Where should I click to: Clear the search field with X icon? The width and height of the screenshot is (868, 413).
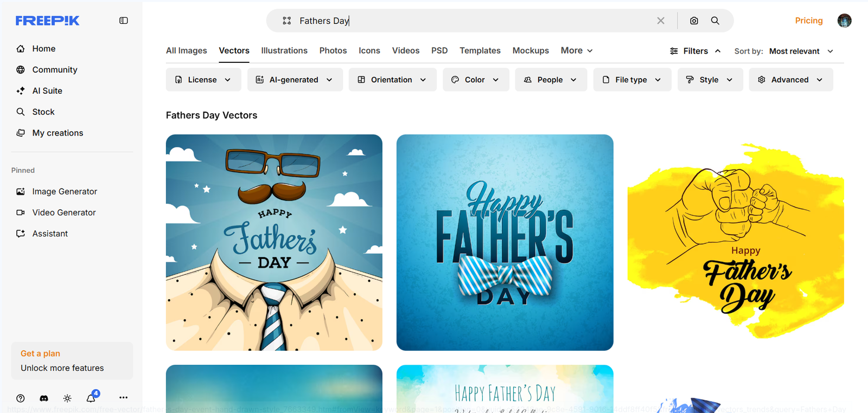pyautogui.click(x=660, y=21)
